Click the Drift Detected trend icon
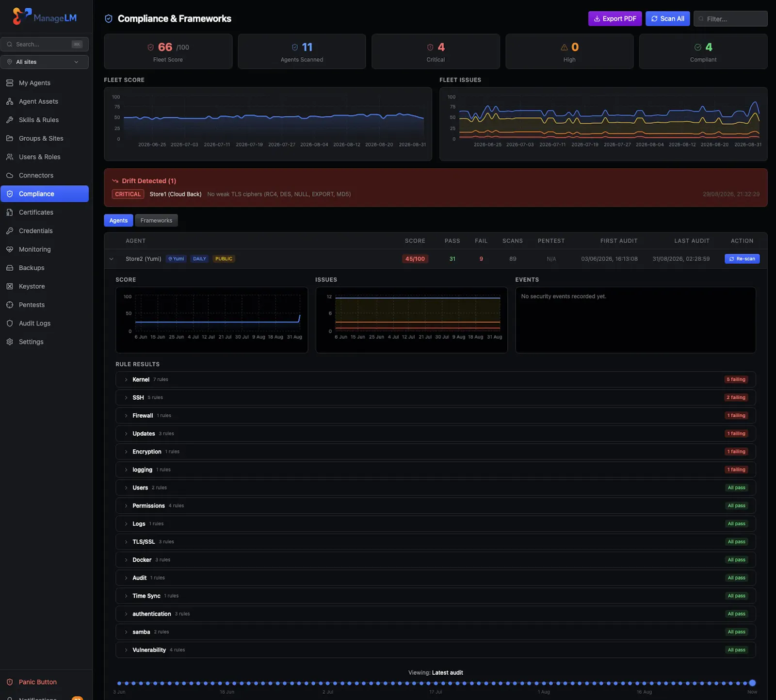Viewport: 776px width, 700px height. [x=115, y=181]
